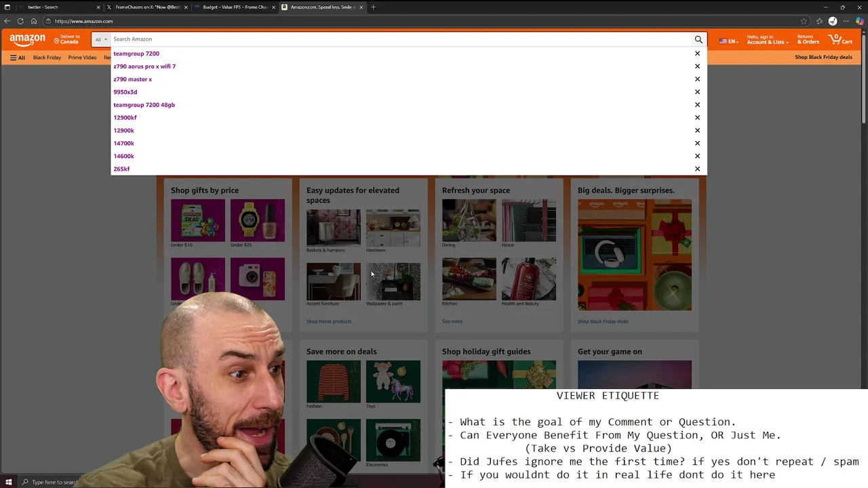Click the search magnifier button

point(698,39)
